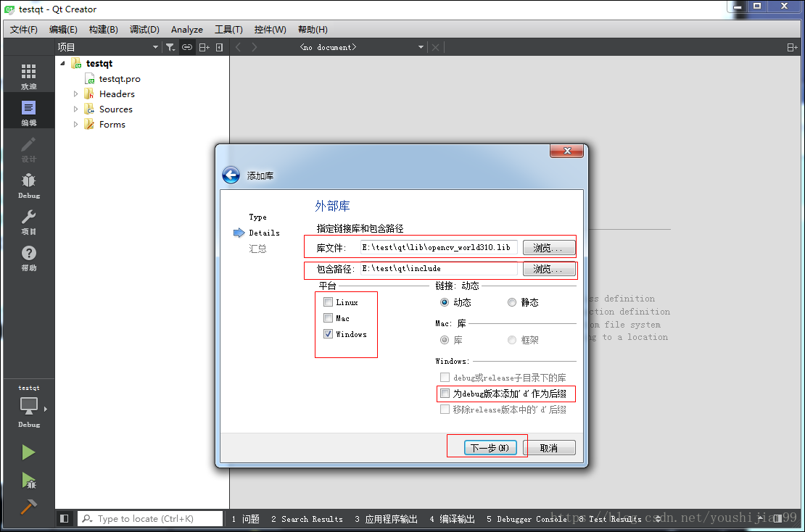
Task: Open the 控件(W) menu
Action: (270, 29)
